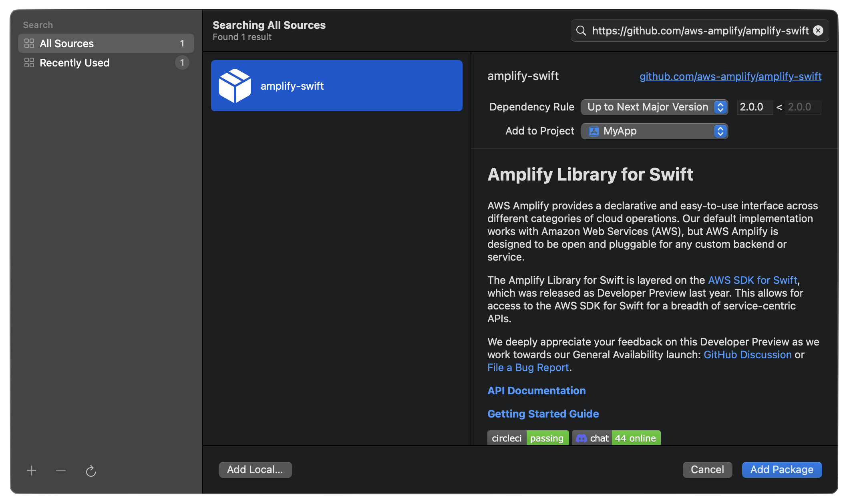
Task: Click the minus icon to remove source
Action: [61, 471]
